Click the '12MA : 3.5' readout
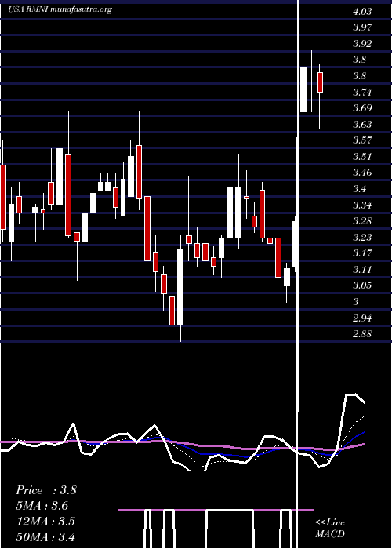 [45, 521]
